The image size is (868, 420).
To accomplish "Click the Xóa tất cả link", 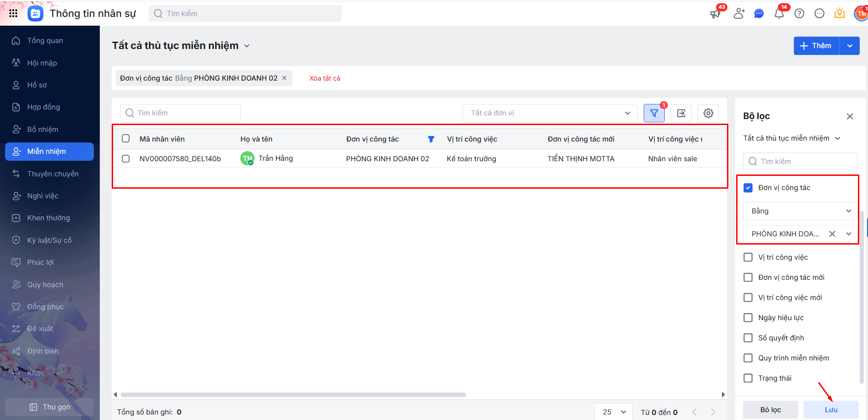I will (x=325, y=78).
